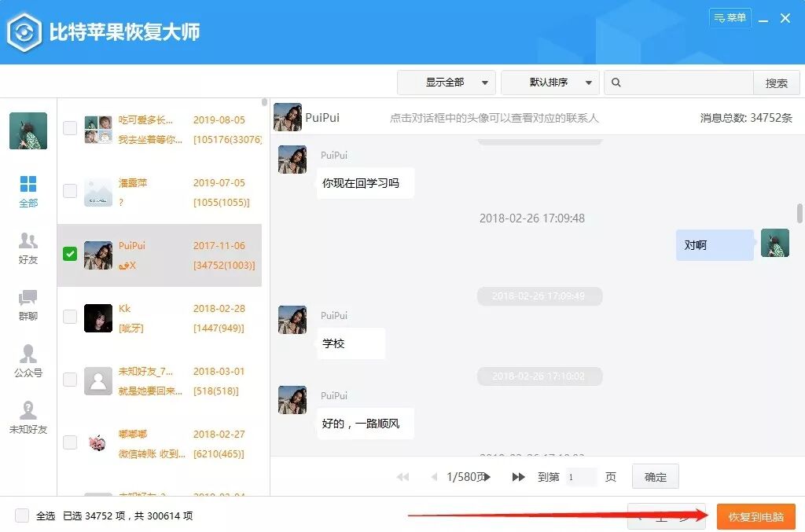Select the 全部 category tab

coord(28,192)
